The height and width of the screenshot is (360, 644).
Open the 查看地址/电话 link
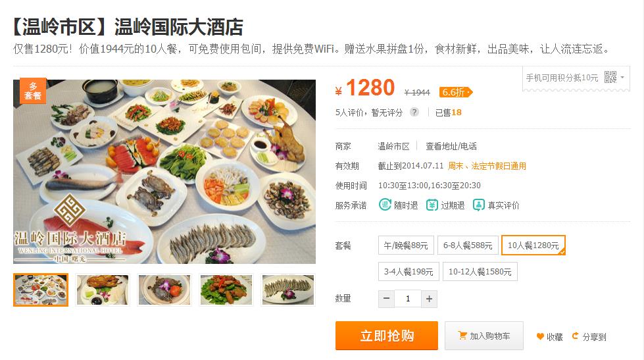tap(451, 146)
